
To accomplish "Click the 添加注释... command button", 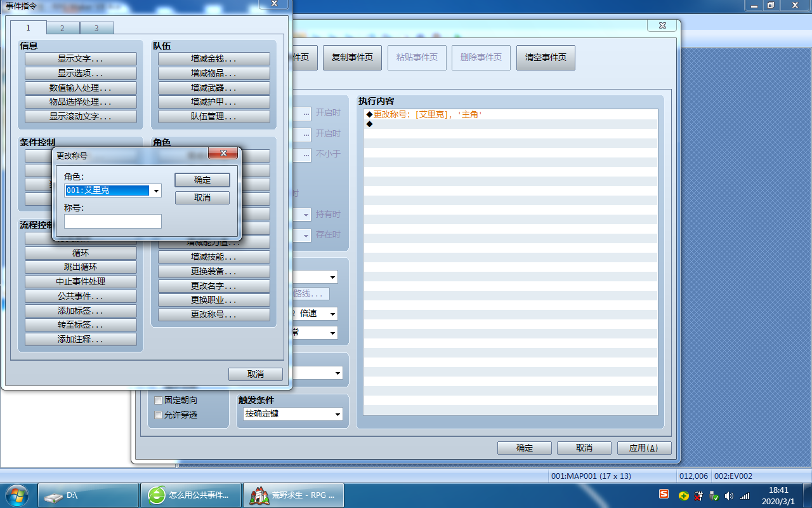I will point(81,340).
